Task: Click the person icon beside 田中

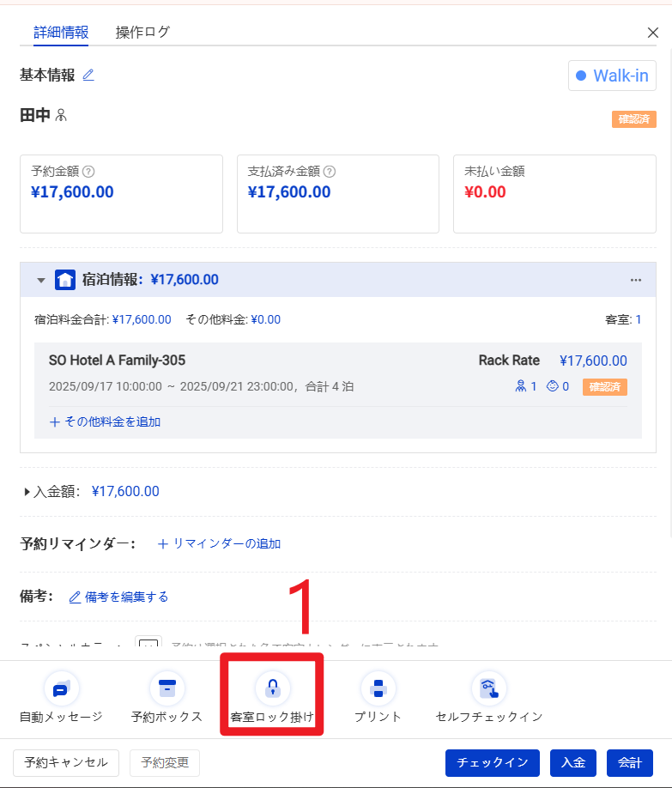Action: (x=61, y=115)
